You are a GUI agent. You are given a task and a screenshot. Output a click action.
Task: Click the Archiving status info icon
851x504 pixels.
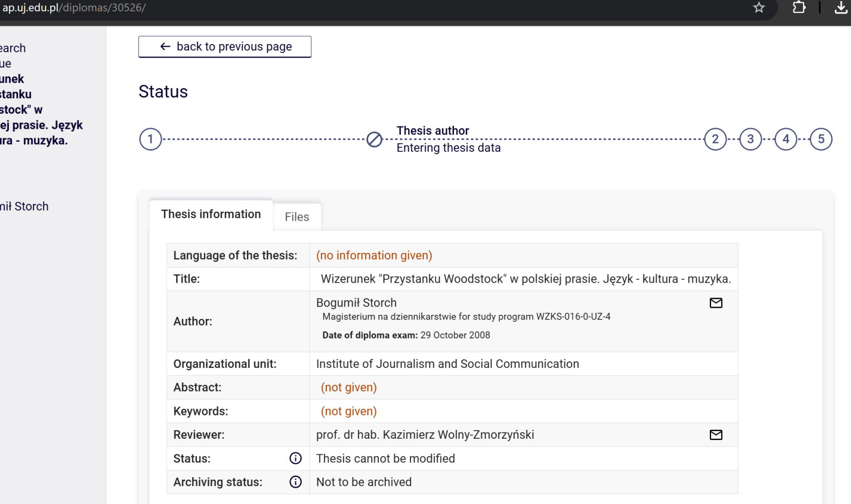click(x=296, y=482)
